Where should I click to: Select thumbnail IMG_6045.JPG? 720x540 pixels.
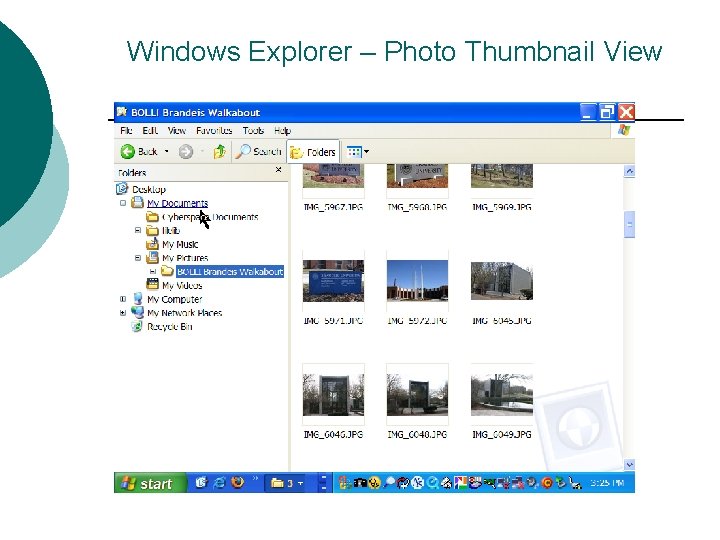point(502,281)
